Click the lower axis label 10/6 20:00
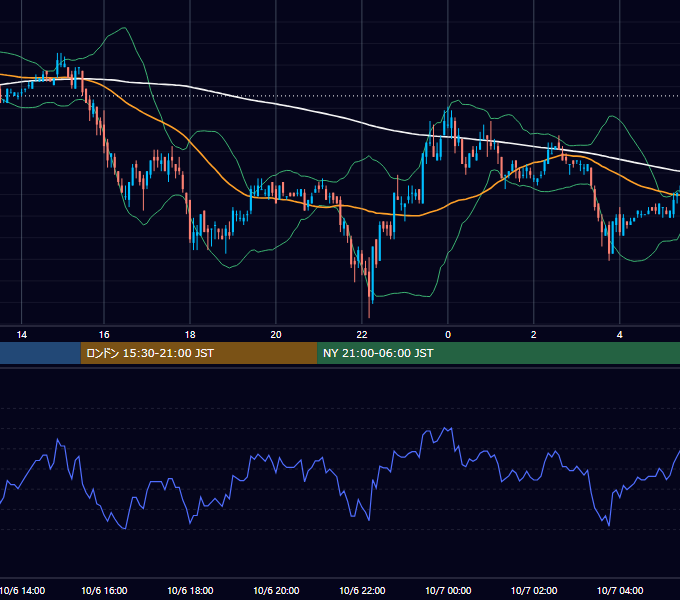The image size is (680, 600). click(276, 590)
